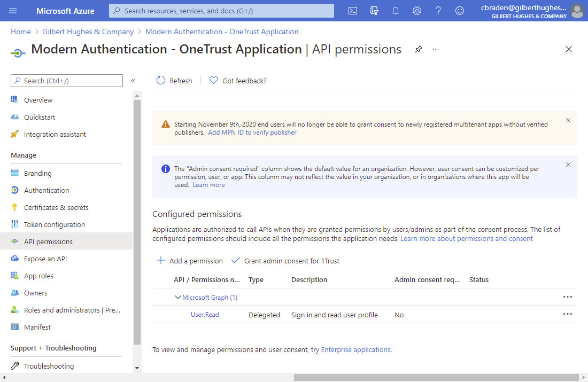Click Got feedback? heart button
This screenshot has width=588, height=382.
tap(238, 81)
